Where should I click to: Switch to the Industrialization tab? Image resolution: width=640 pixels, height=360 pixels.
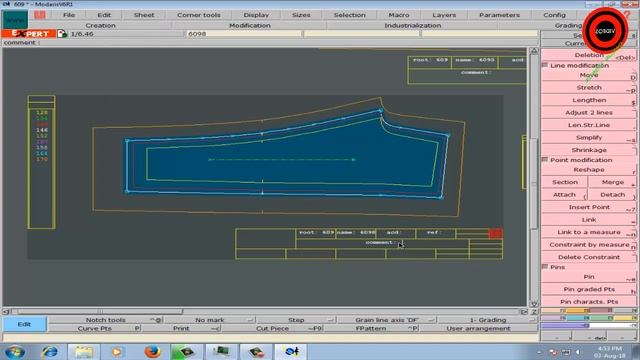coord(412,25)
